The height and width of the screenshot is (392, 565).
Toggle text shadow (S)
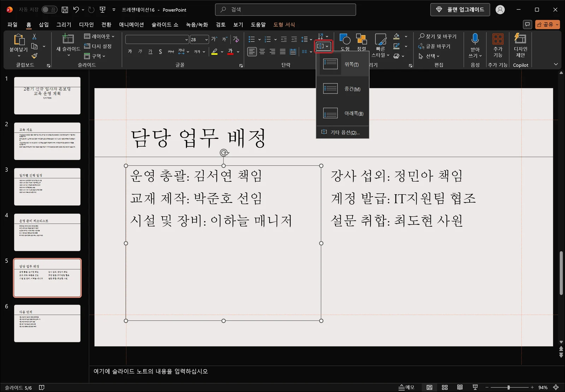160,52
